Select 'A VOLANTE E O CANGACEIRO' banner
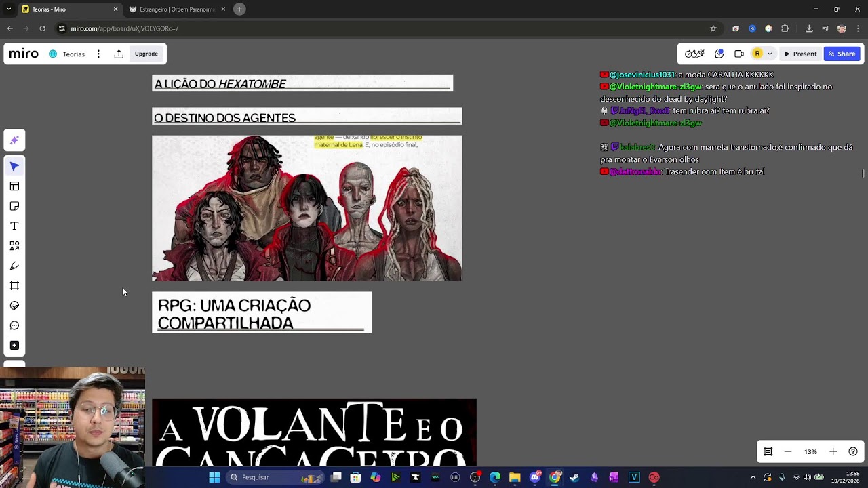This screenshot has height=488, width=868. 314,432
